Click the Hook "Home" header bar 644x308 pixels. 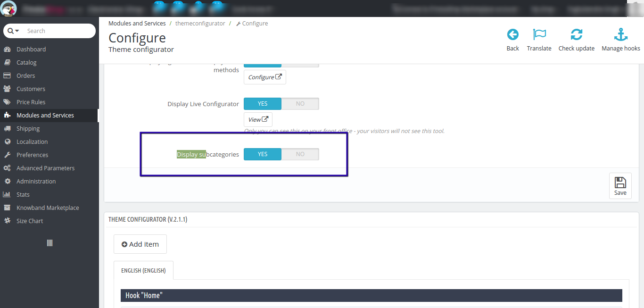tap(372, 295)
